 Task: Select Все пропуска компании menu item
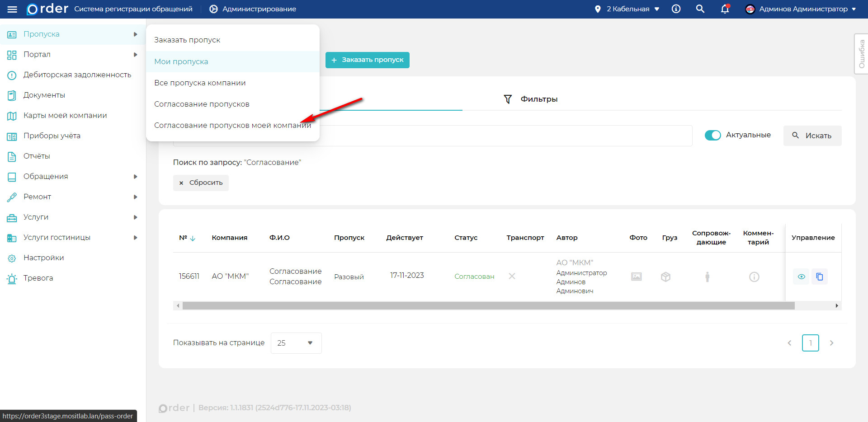pyautogui.click(x=200, y=83)
